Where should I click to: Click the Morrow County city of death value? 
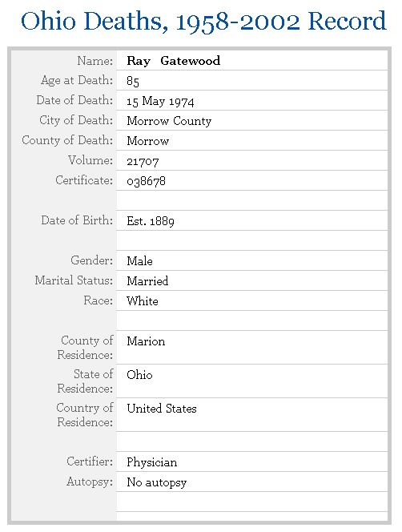[x=169, y=121]
